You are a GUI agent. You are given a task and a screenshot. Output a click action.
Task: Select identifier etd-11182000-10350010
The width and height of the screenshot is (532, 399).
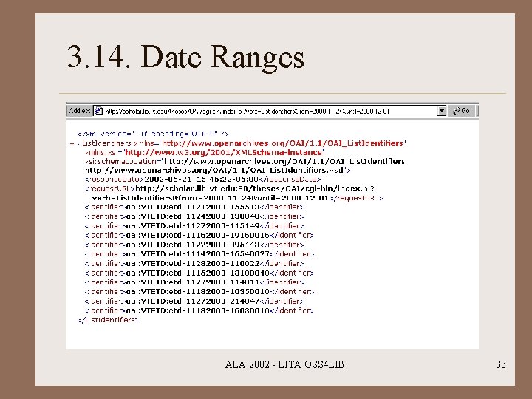[199, 291]
